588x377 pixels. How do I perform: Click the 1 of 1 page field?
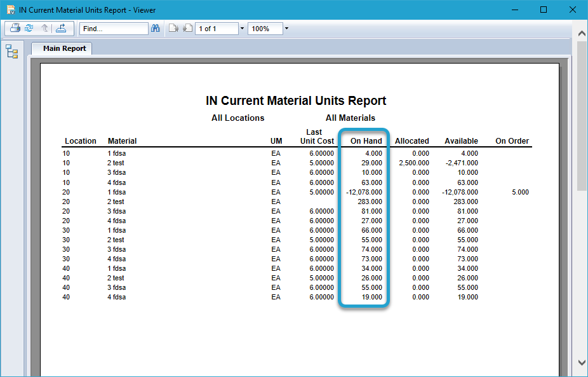(217, 29)
